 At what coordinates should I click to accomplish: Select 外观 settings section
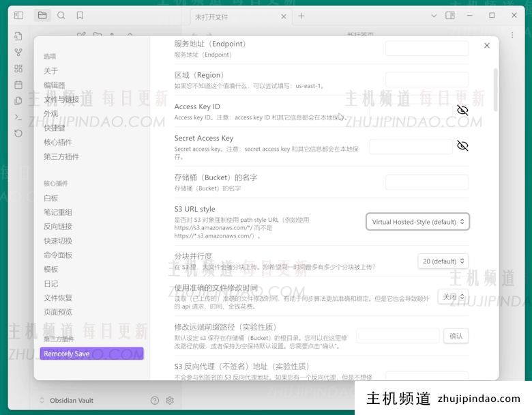tap(50, 113)
